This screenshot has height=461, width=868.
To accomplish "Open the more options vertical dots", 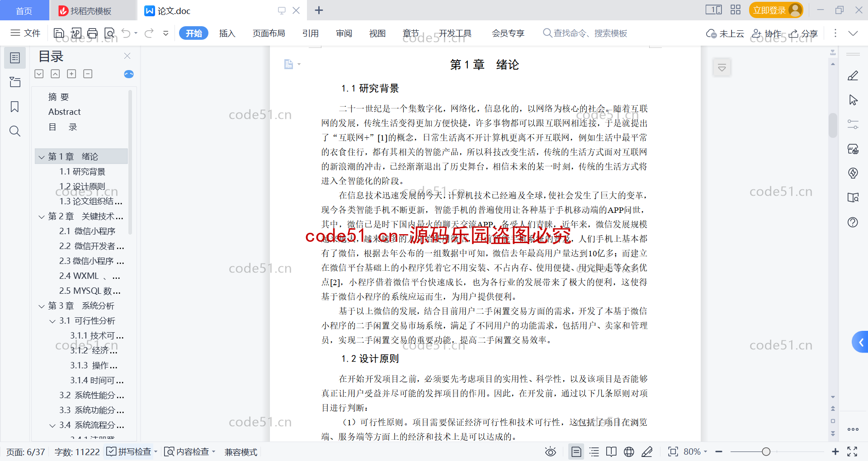I will pos(835,33).
